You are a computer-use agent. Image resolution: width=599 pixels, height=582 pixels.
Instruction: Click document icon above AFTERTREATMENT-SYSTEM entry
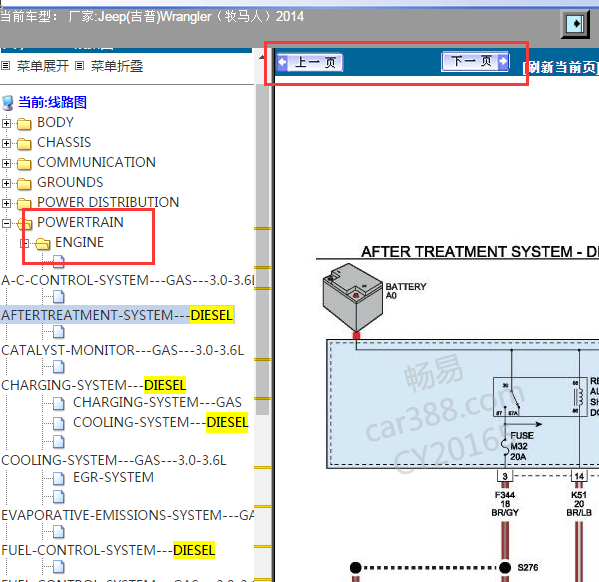[58, 296]
